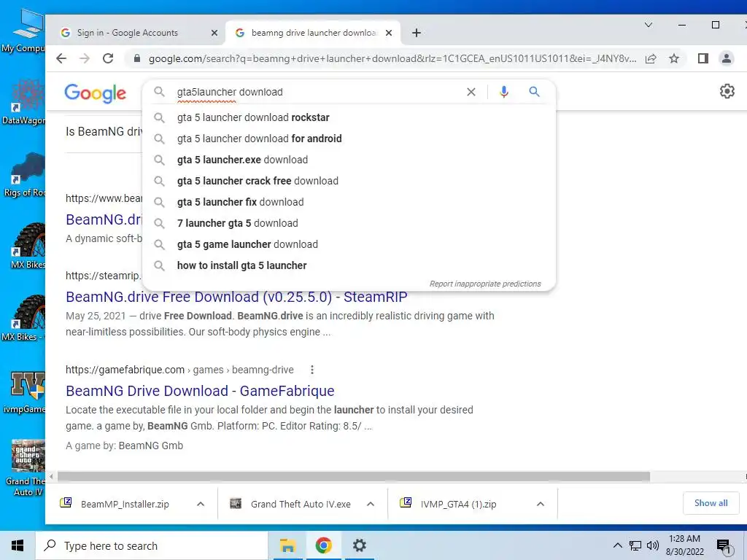This screenshot has height=560, width=747.
Task: Switch to Sign in - Google Accounts tab
Action: [127, 33]
